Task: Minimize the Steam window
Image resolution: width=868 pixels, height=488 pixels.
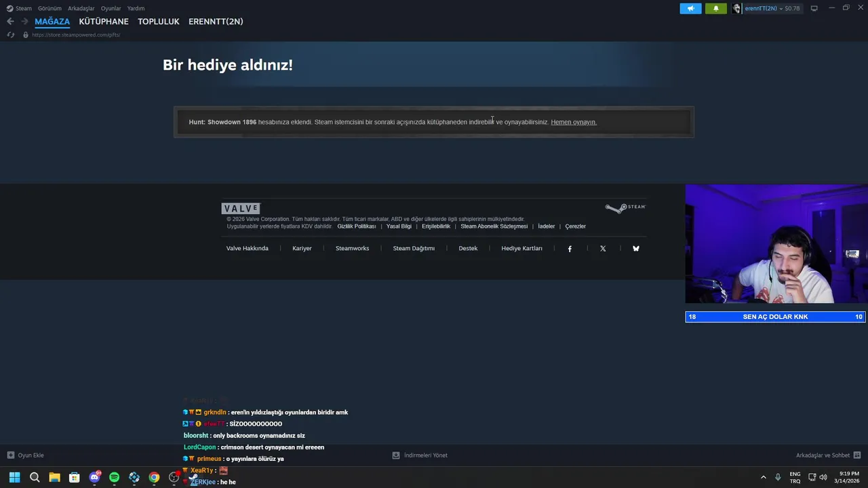Action: tap(831, 8)
